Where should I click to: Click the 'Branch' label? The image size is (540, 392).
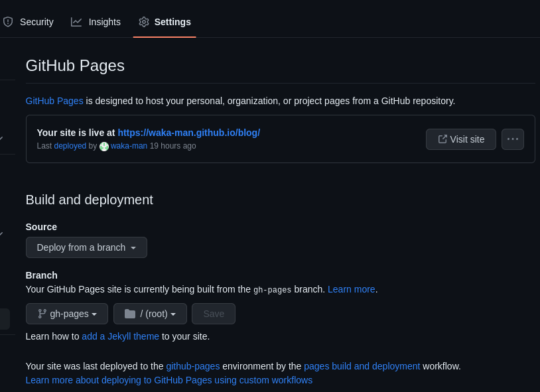point(42,275)
